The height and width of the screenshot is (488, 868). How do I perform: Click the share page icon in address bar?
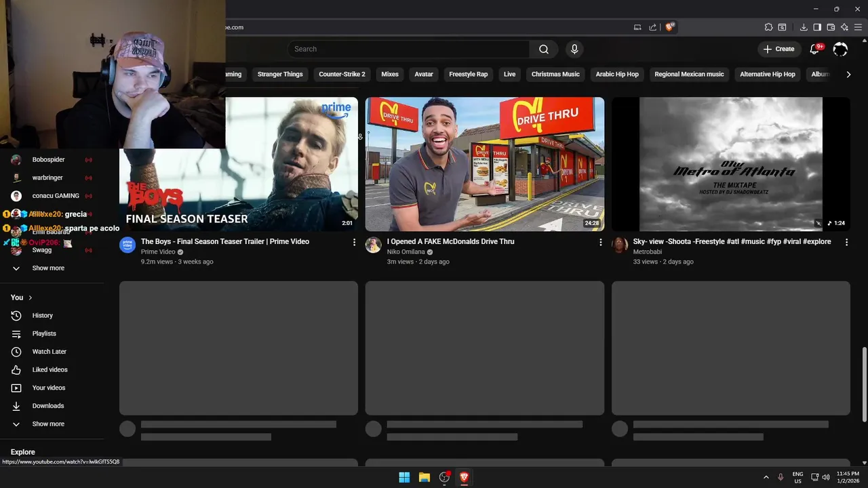coord(653,27)
